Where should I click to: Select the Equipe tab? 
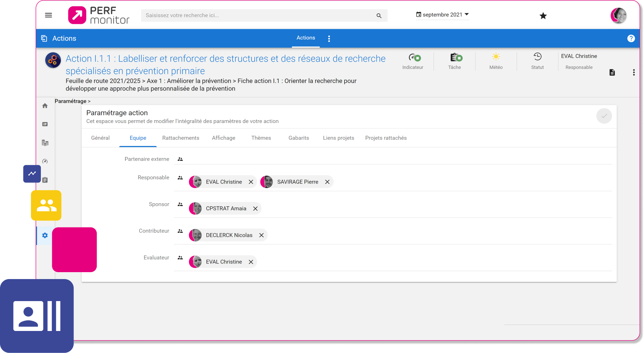[138, 138]
